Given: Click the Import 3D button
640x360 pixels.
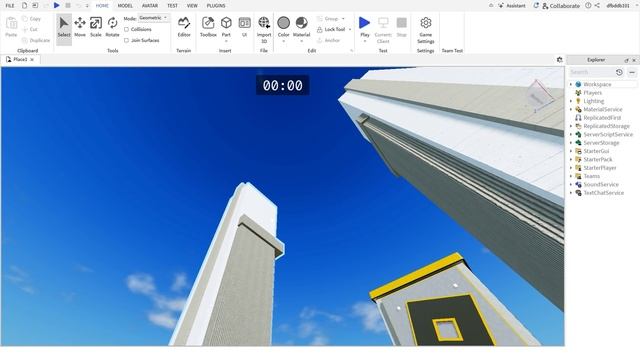Looking at the screenshot, I should (x=264, y=30).
